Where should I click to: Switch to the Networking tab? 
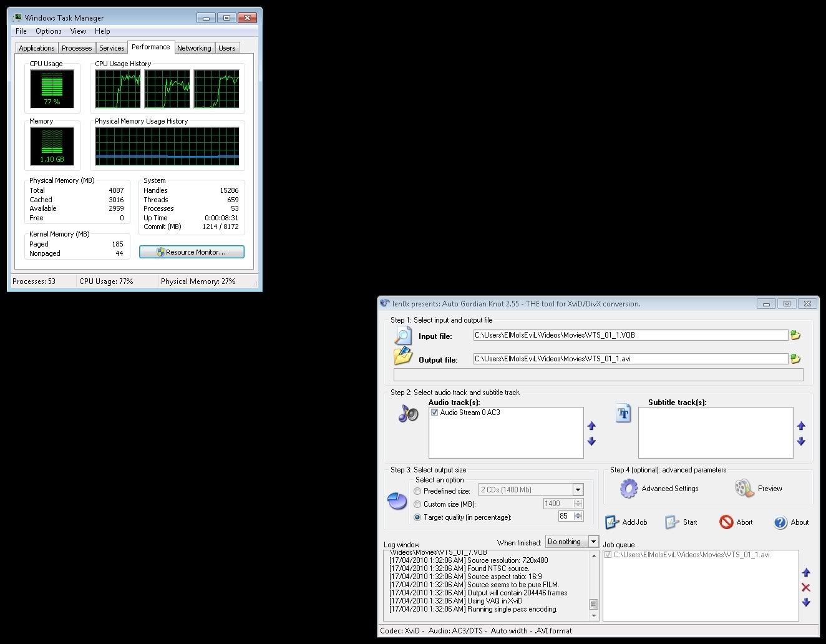tap(194, 48)
